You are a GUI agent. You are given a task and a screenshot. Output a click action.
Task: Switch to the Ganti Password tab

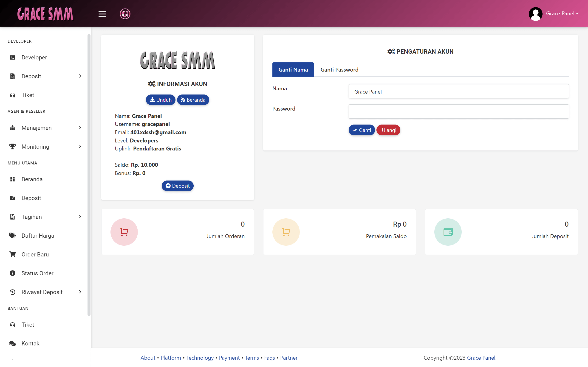point(339,70)
